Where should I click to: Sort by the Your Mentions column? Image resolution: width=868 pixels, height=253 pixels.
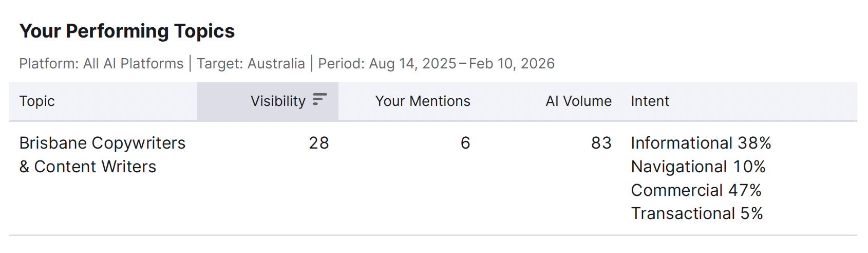(422, 101)
